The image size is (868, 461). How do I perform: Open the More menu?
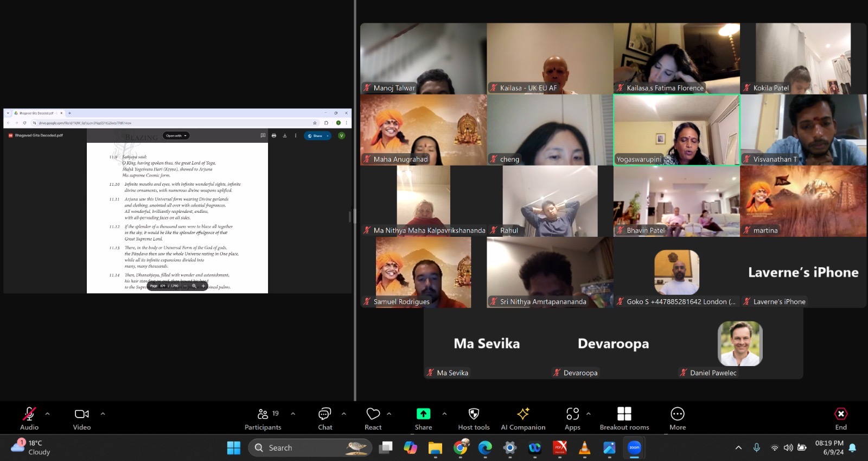point(678,419)
